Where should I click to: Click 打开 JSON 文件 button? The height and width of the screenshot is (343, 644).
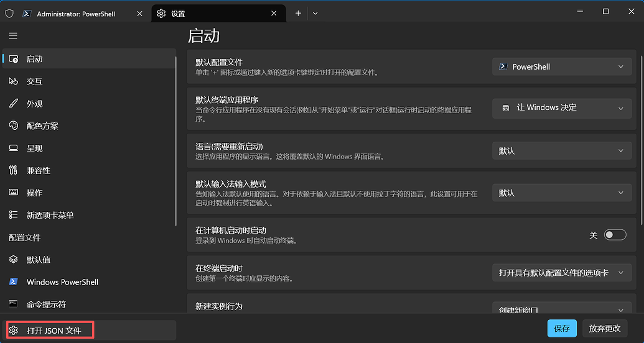click(x=89, y=331)
